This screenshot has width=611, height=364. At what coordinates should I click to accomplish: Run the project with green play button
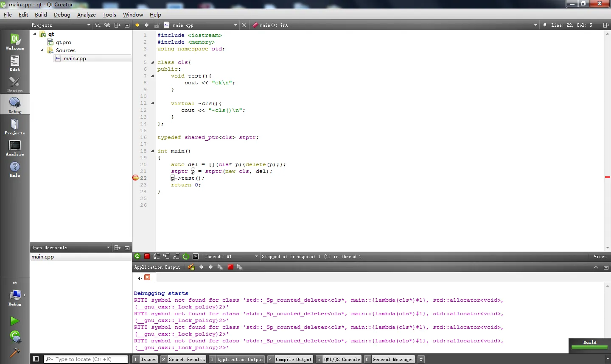(x=15, y=321)
